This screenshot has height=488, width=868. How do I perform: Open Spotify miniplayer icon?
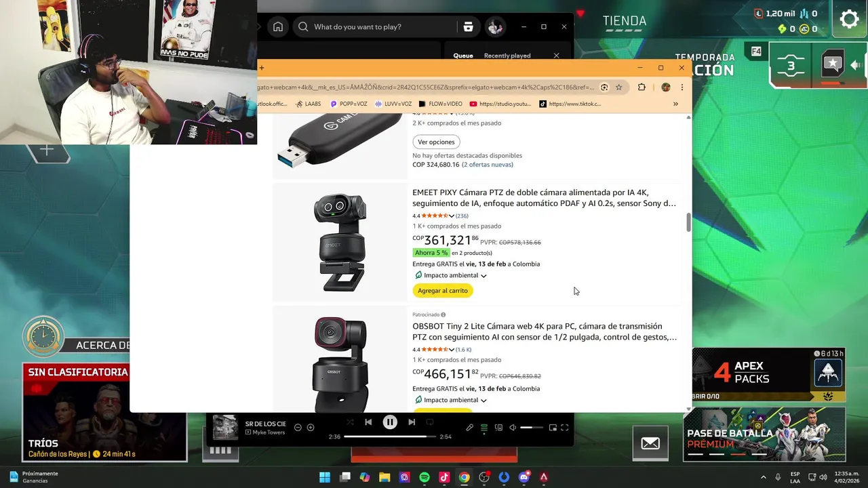tap(553, 428)
